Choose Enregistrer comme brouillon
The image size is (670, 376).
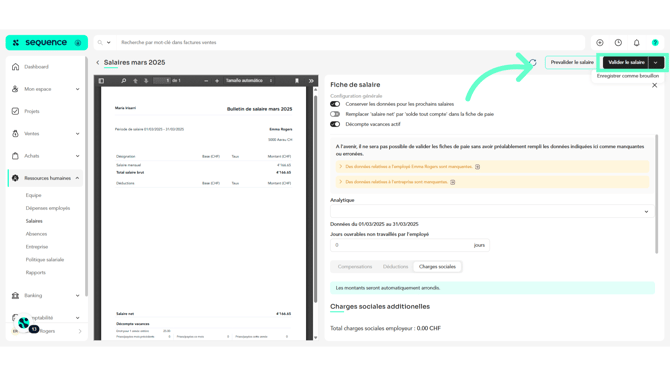[628, 76]
